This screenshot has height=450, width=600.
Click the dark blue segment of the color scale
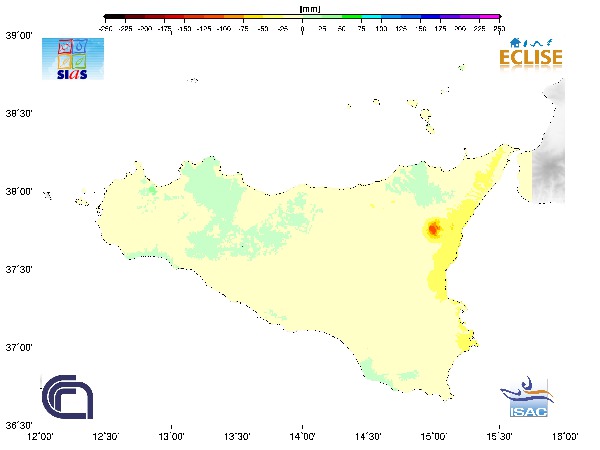pos(430,17)
